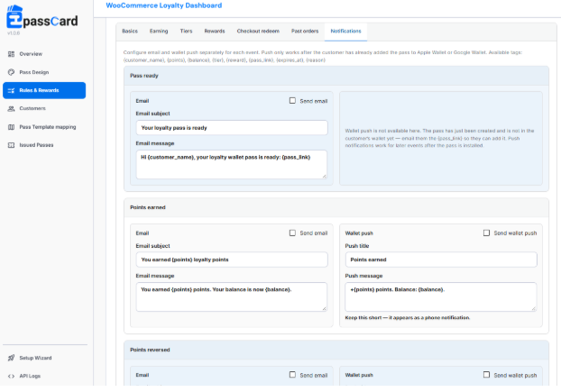
Task: Click the passCard logo
Action: tap(41, 17)
